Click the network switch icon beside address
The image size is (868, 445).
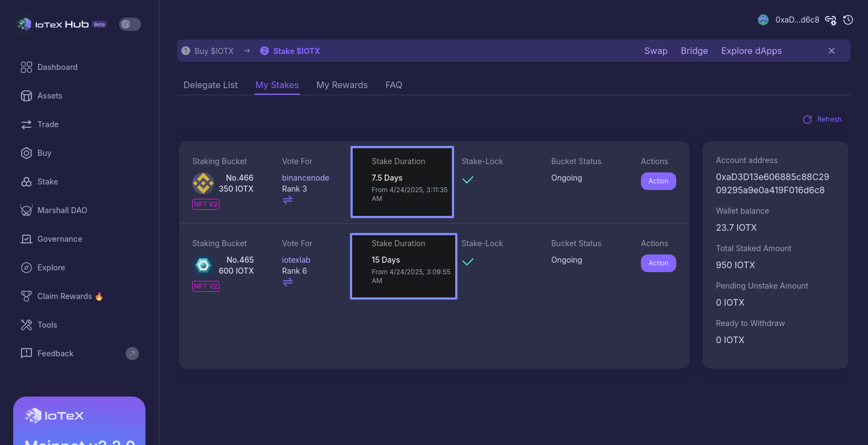[831, 20]
